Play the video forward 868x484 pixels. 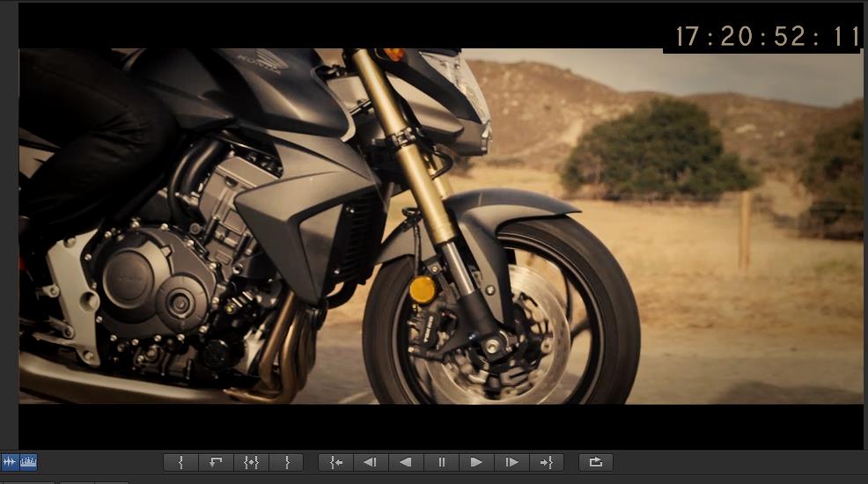(x=476, y=462)
